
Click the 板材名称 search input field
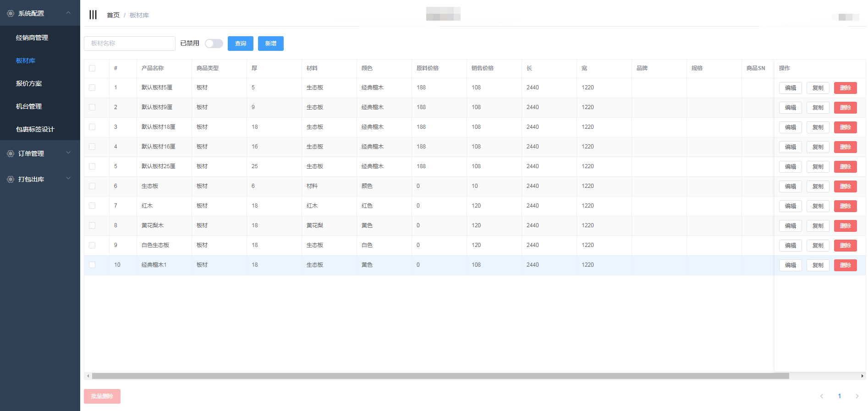[130, 44]
